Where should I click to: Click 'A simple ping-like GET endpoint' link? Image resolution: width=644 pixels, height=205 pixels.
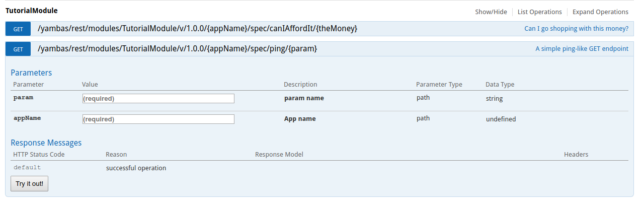click(582, 49)
